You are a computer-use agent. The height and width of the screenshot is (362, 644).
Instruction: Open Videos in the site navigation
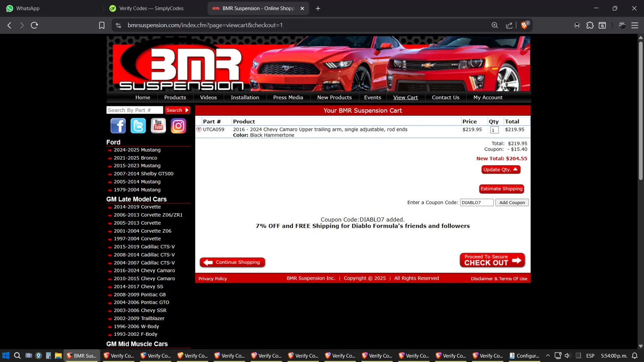pyautogui.click(x=209, y=97)
